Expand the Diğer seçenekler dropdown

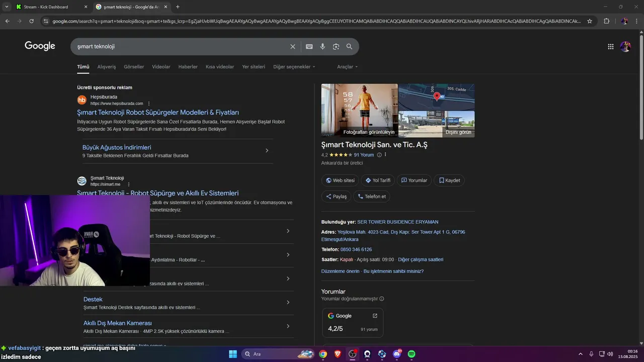pos(294,67)
